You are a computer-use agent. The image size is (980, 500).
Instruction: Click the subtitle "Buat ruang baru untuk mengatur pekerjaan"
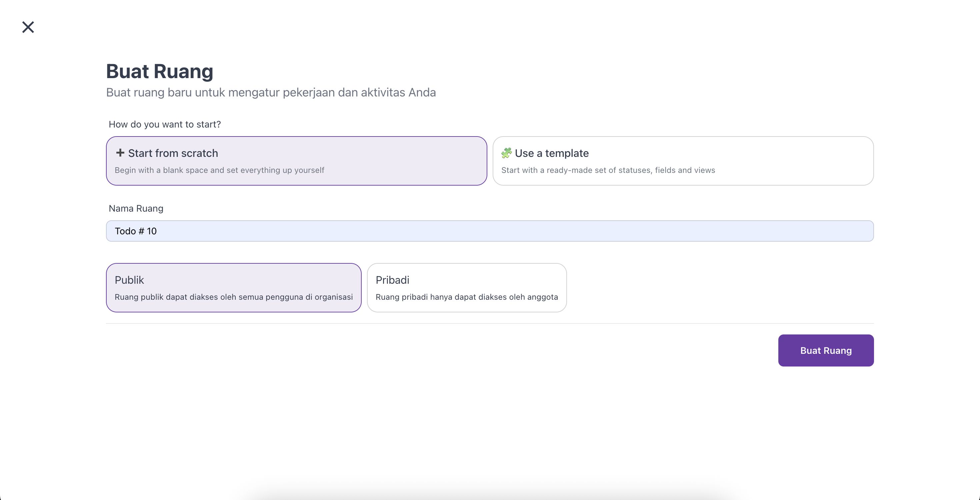[x=271, y=92]
